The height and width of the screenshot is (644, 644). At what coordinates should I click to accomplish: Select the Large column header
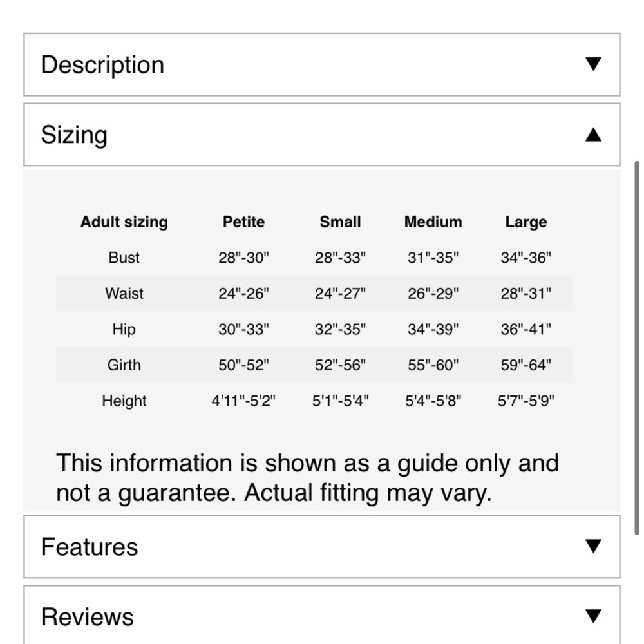(x=526, y=222)
